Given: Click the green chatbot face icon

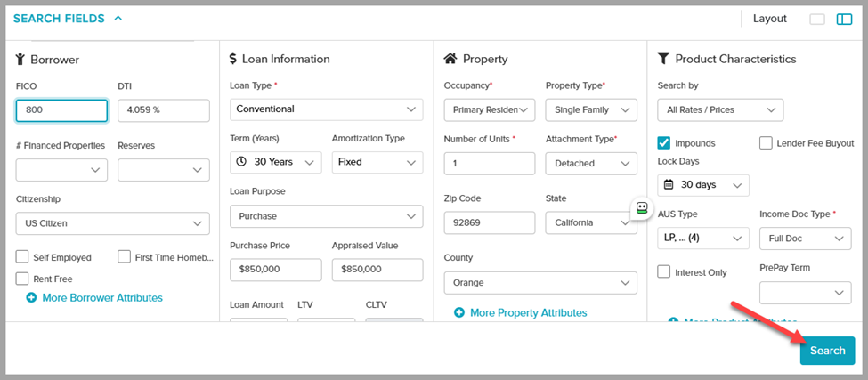Looking at the screenshot, I should click(640, 208).
